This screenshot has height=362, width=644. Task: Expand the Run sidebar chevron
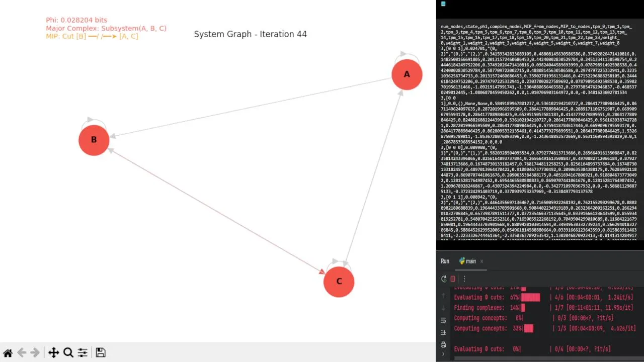[x=443, y=354]
